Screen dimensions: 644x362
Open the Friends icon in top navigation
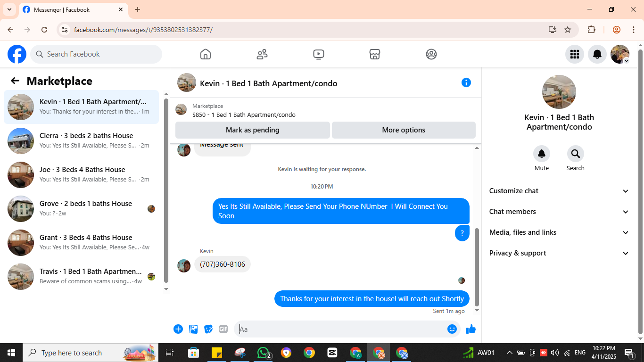(x=262, y=54)
